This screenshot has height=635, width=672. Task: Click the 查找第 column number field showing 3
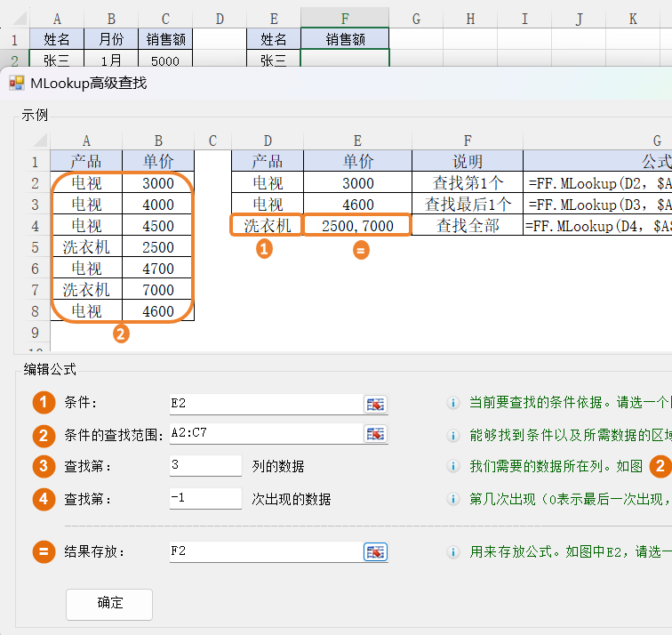(205, 466)
